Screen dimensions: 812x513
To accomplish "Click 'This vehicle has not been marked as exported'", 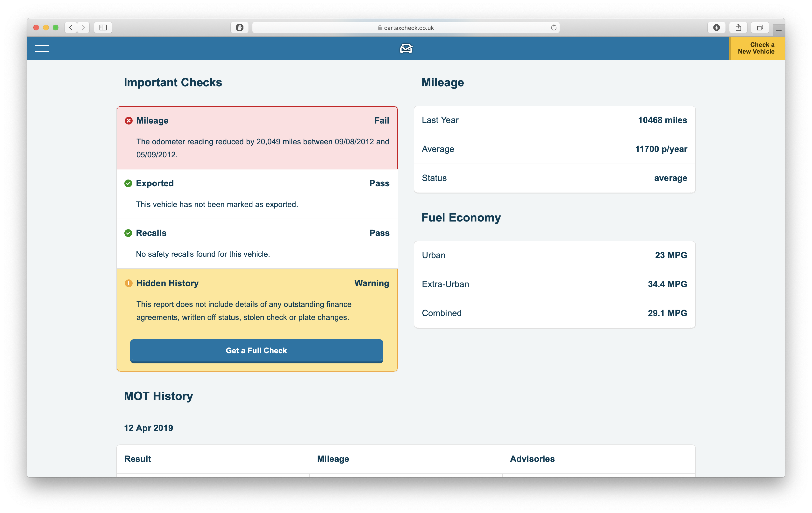I will (217, 204).
